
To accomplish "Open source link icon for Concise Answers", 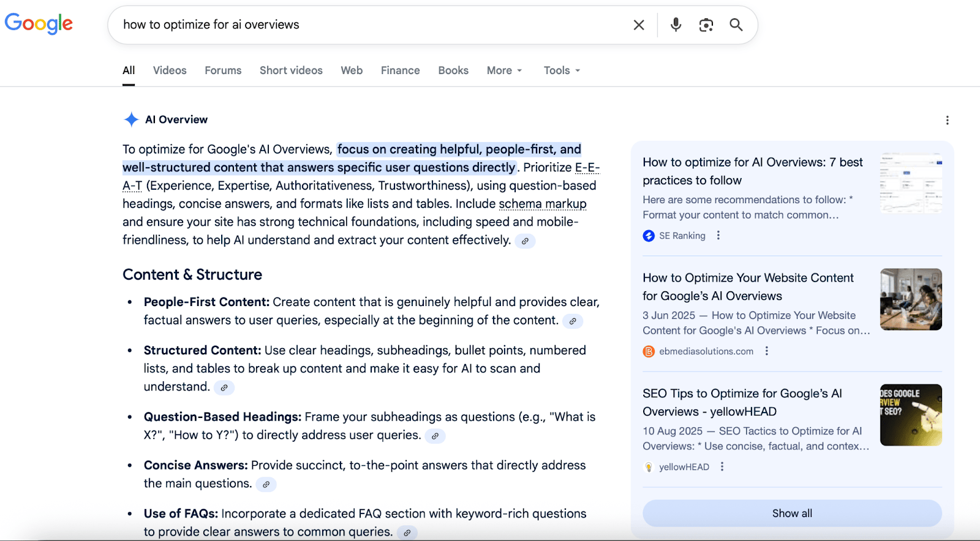I will point(266,485).
